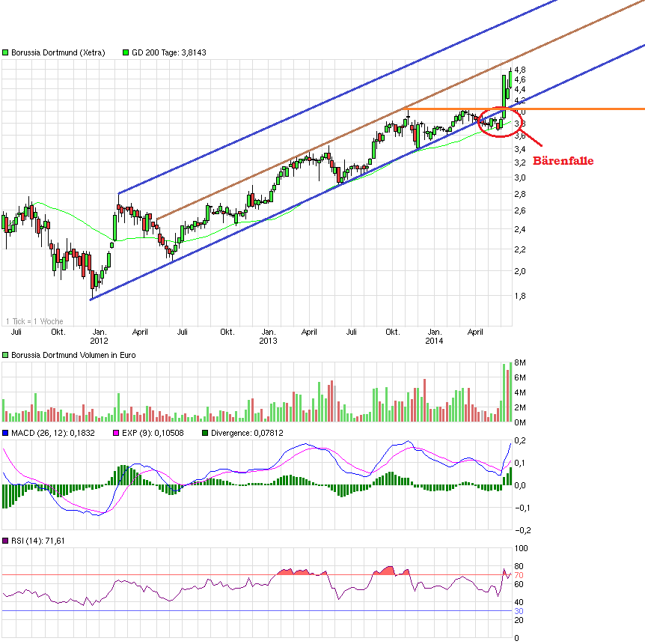Click the Volumen in Euro legend swatch
The height and width of the screenshot is (644, 645).
(5, 356)
